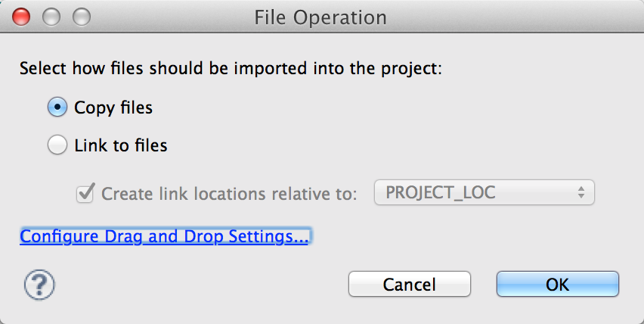
Task: Click the gray zoom window button
Action: pyautogui.click(x=82, y=17)
